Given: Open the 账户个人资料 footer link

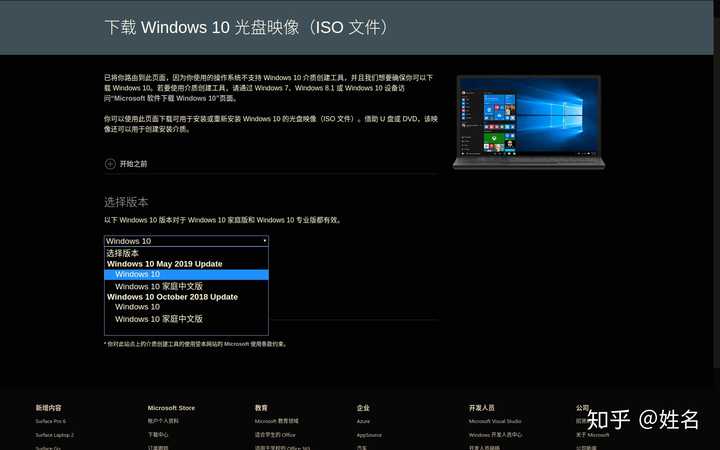Looking at the screenshot, I should click(x=163, y=421).
